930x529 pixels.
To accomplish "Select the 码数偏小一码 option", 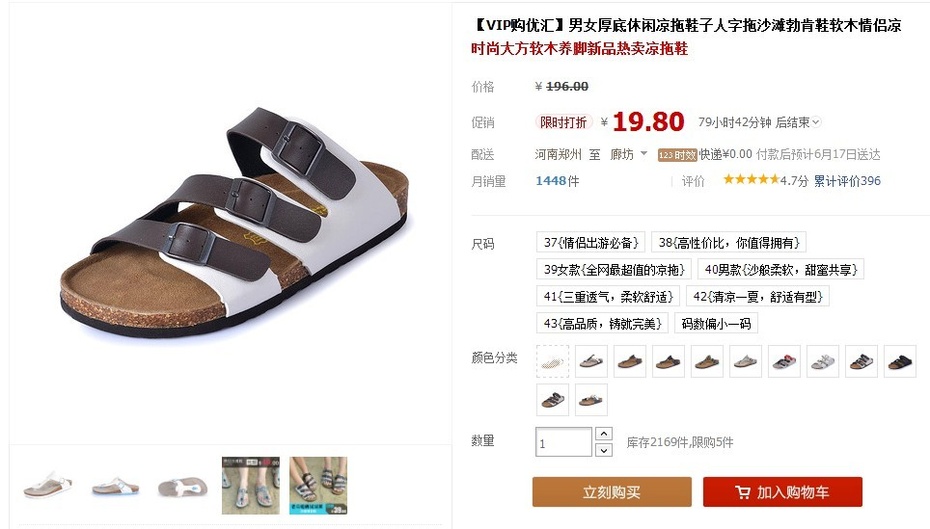I will coord(716,324).
